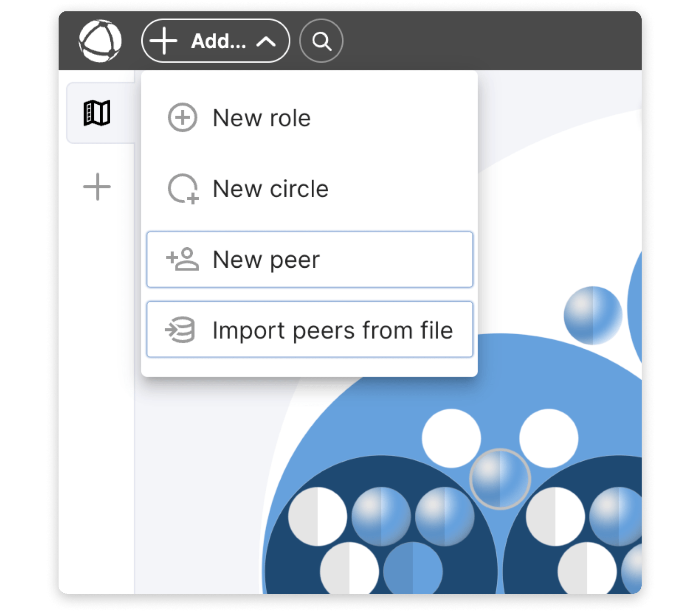
Task: Click the lone blue sphere beside the menu
Action: (x=593, y=315)
